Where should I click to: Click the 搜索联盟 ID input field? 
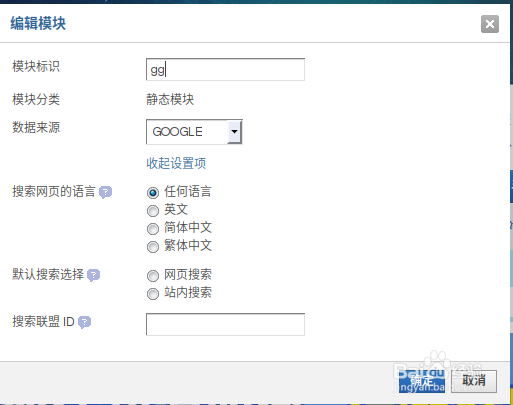[x=225, y=324]
